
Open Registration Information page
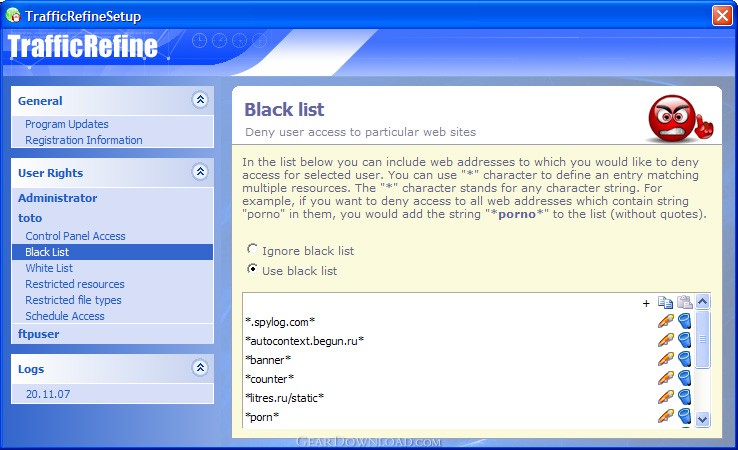(84, 140)
